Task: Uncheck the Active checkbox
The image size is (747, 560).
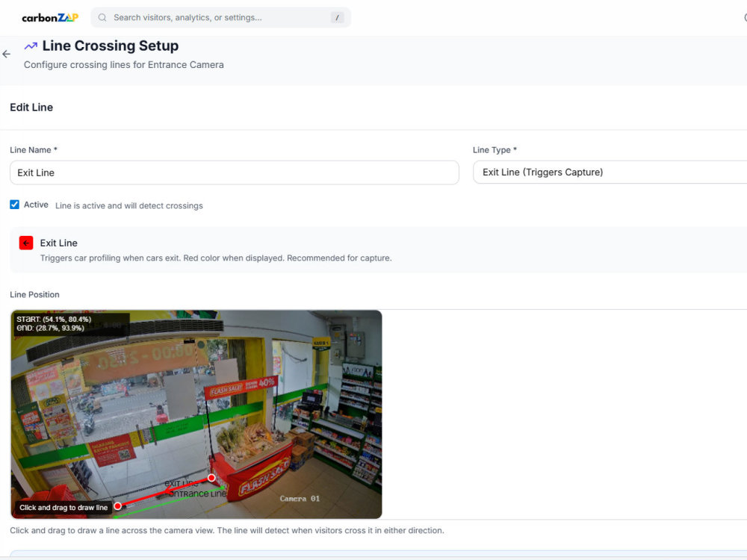Action: (15, 205)
